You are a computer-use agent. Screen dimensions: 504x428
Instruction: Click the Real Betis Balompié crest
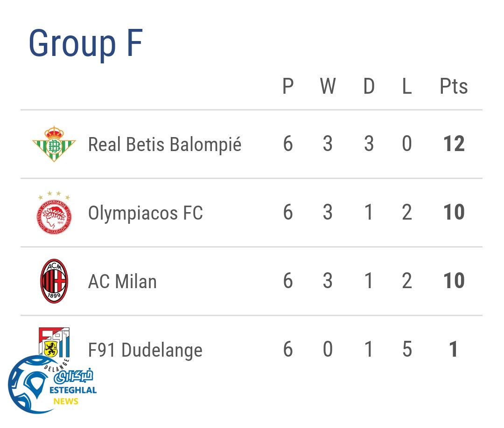(x=54, y=144)
